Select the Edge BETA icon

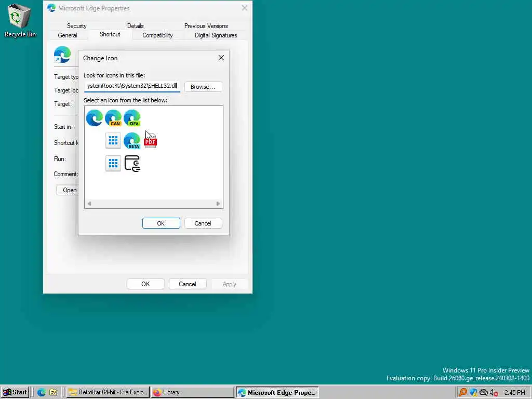132,140
